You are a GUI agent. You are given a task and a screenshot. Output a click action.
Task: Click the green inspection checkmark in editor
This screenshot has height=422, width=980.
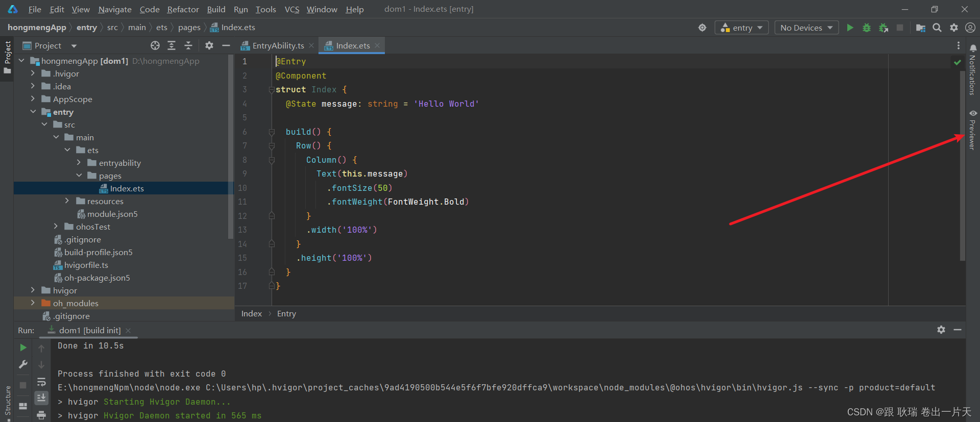coord(957,62)
